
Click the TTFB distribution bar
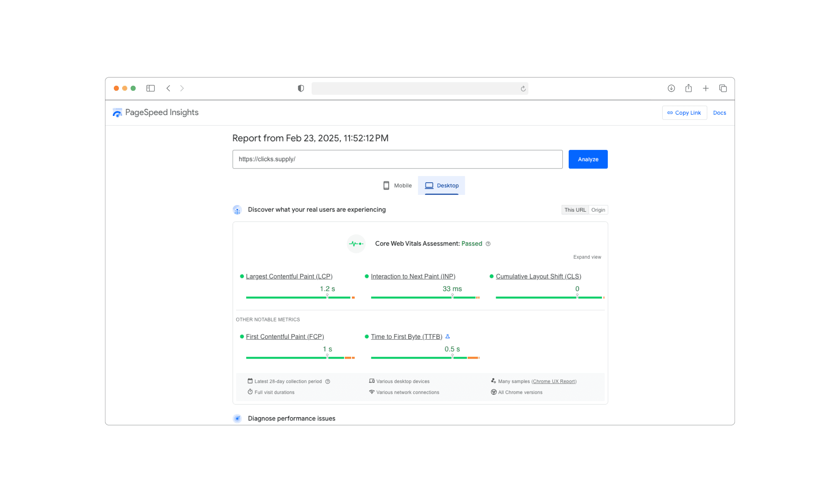click(x=425, y=357)
